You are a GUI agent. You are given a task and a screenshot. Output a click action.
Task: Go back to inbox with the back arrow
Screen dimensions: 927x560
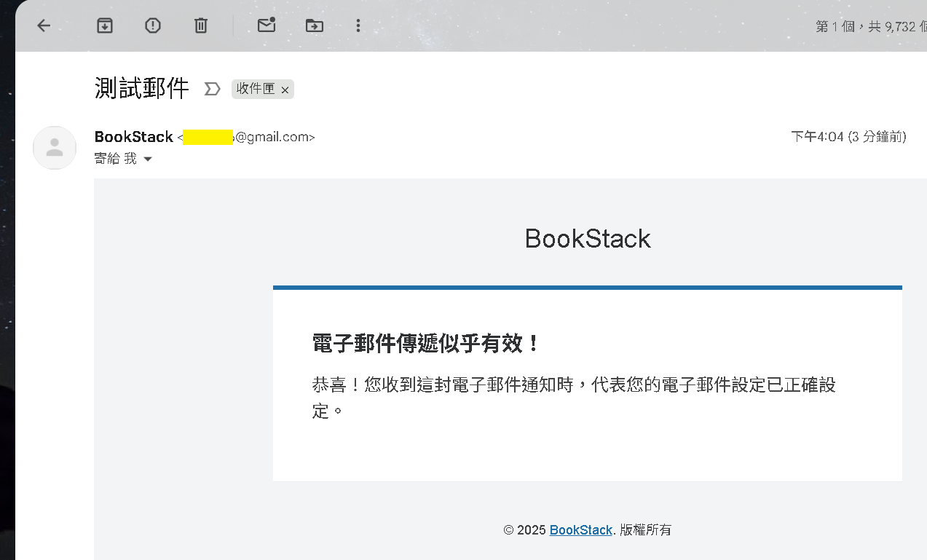point(44,26)
